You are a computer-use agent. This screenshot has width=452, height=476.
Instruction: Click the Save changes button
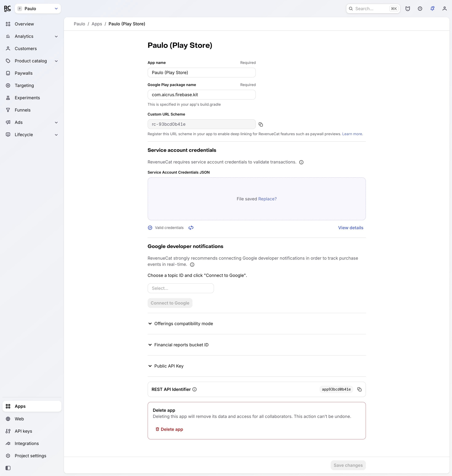click(x=348, y=465)
